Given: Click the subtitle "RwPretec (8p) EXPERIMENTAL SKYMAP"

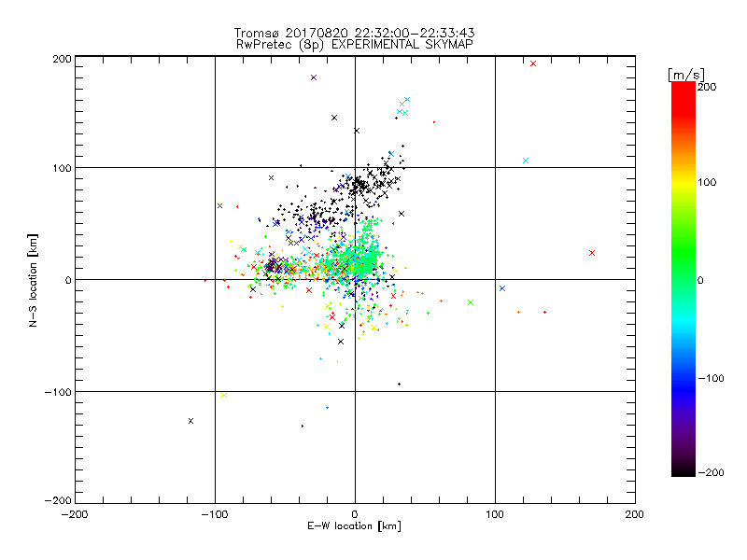Looking at the screenshot, I should [355, 45].
